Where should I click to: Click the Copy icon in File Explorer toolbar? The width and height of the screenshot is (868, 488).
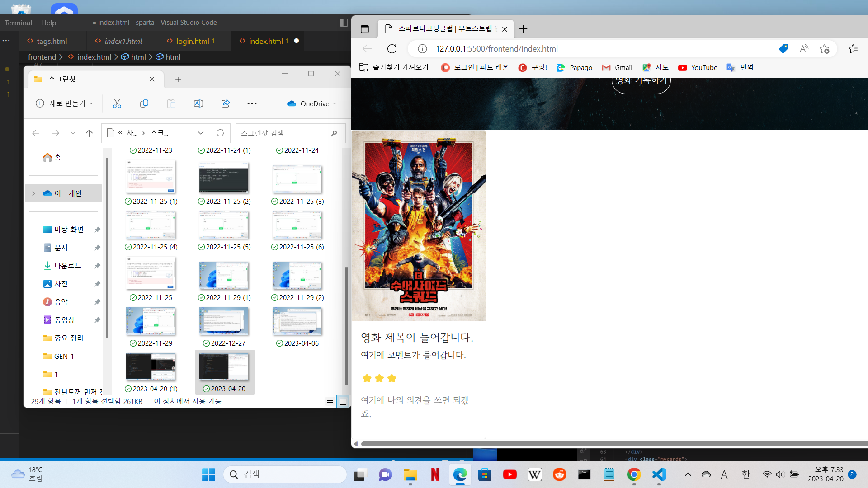144,103
